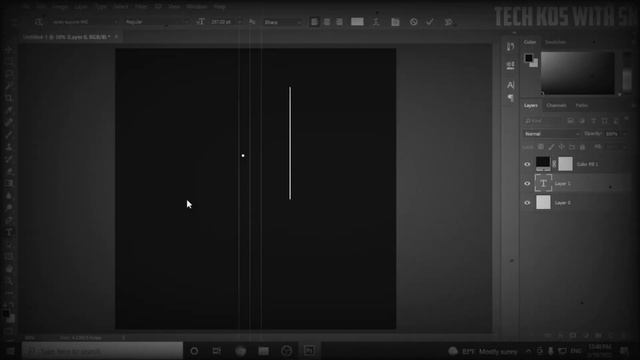Select the Layer 1 type thumbnail
This screenshot has height=360, width=640.
click(543, 183)
